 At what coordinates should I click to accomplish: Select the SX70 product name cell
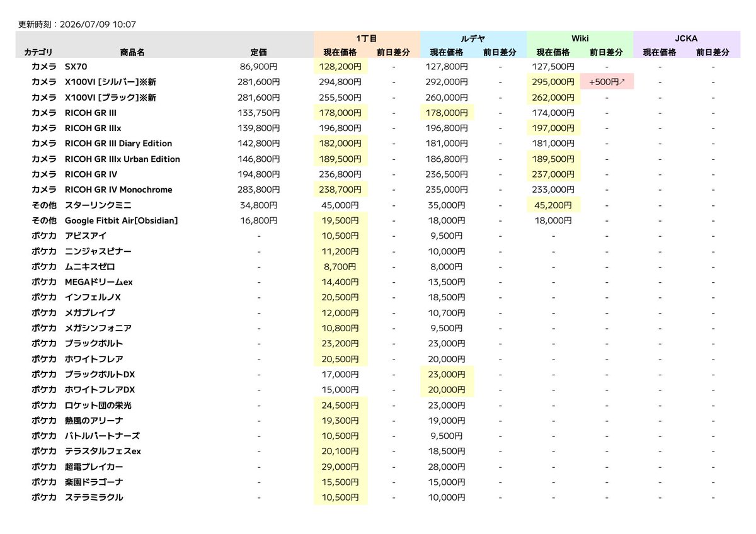(x=76, y=66)
